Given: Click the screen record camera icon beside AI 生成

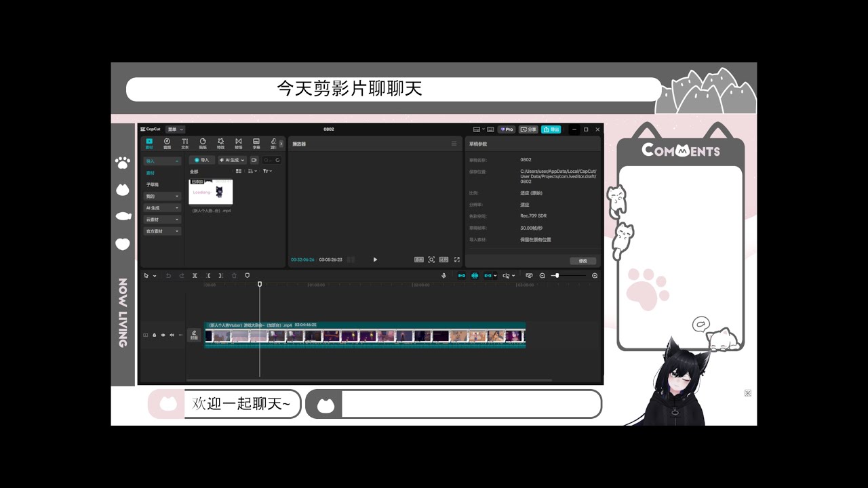Looking at the screenshot, I should point(254,160).
